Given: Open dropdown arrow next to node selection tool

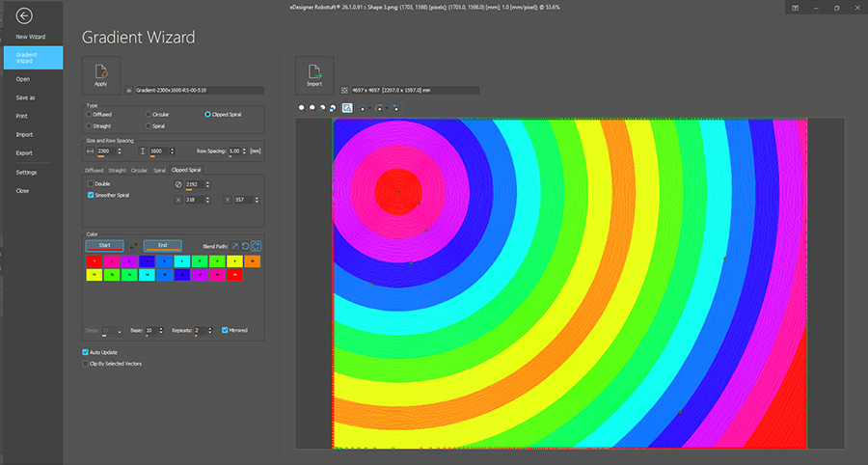Looking at the screenshot, I should (x=369, y=108).
